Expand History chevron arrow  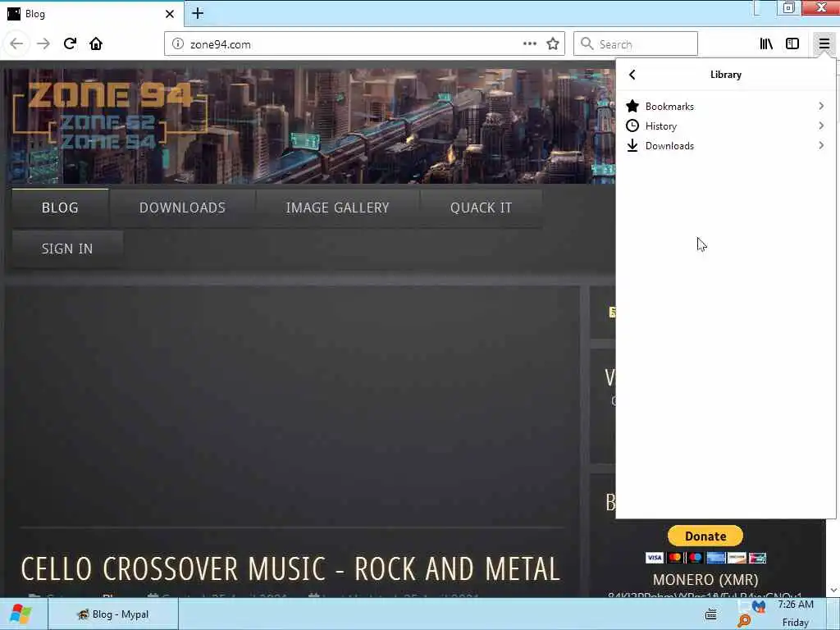pos(821,126)
